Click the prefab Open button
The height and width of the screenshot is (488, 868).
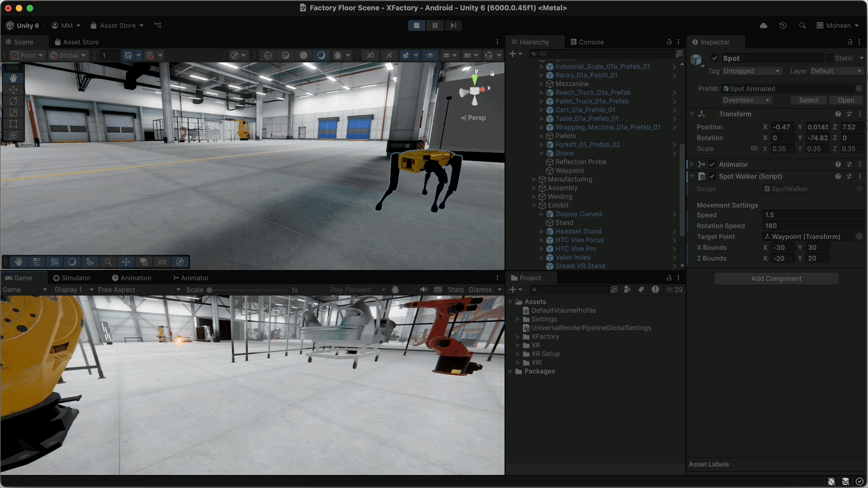[845, 100]
